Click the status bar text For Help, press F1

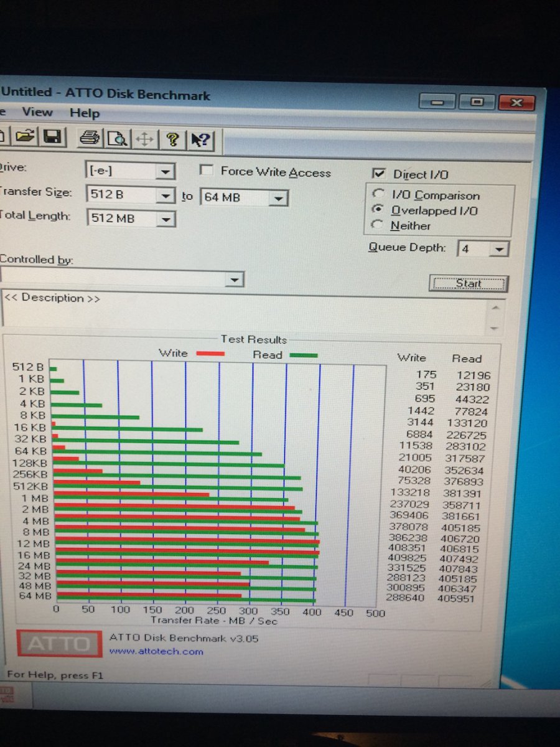tap(55, 675)
